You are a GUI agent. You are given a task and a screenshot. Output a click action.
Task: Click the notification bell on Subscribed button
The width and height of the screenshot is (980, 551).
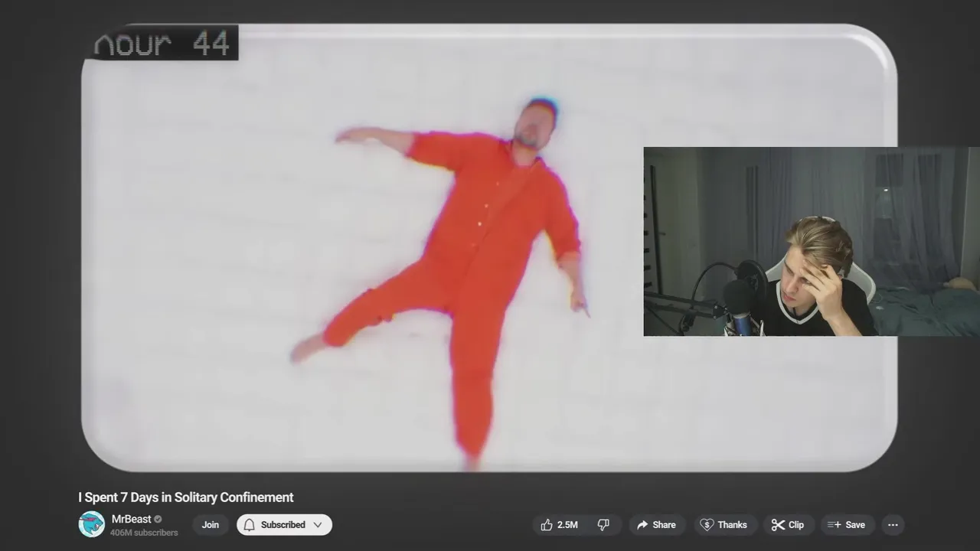249,525
